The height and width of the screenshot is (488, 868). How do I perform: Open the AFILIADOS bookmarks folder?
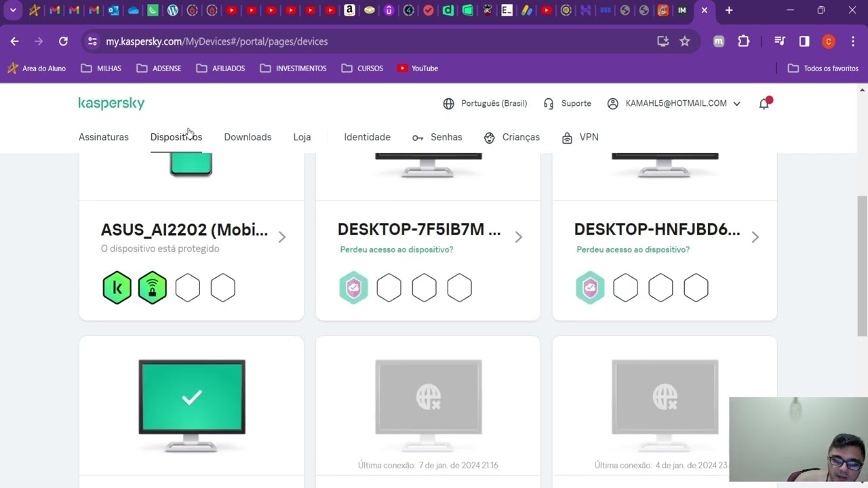click(220, 68)
